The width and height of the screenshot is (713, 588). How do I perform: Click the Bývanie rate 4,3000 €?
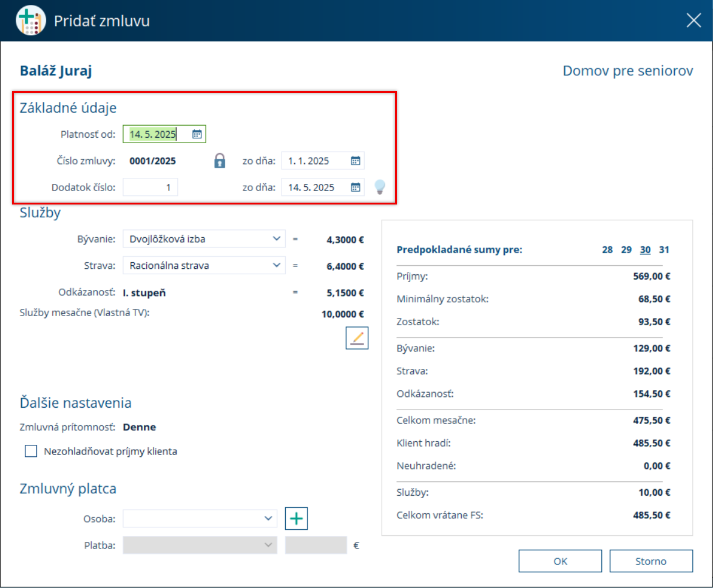click(345, 240)
